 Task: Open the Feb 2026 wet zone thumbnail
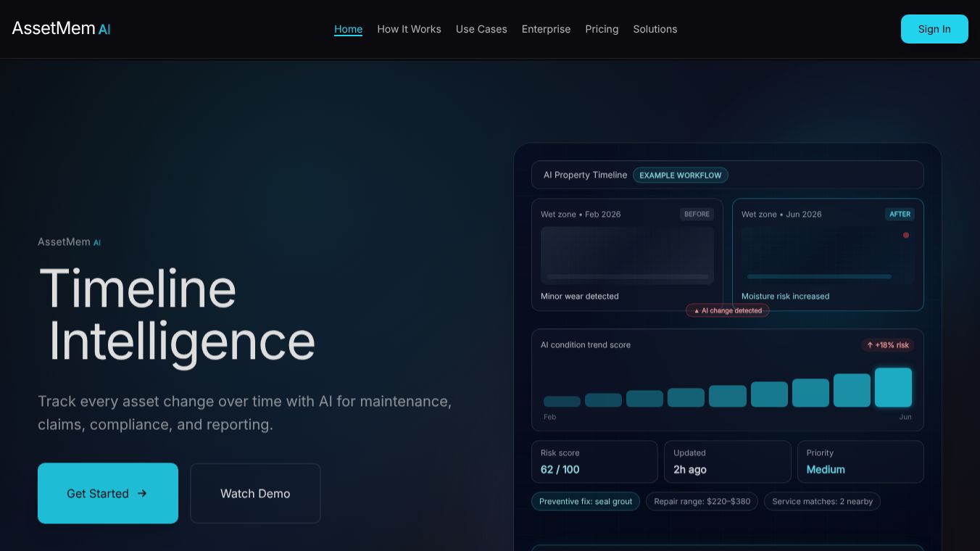tap(627, 255)
